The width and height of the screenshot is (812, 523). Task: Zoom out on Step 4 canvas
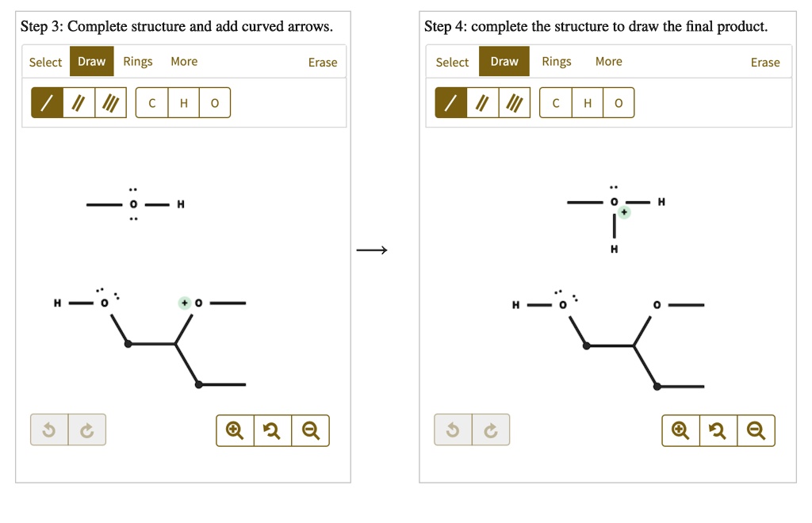point(756,429)
